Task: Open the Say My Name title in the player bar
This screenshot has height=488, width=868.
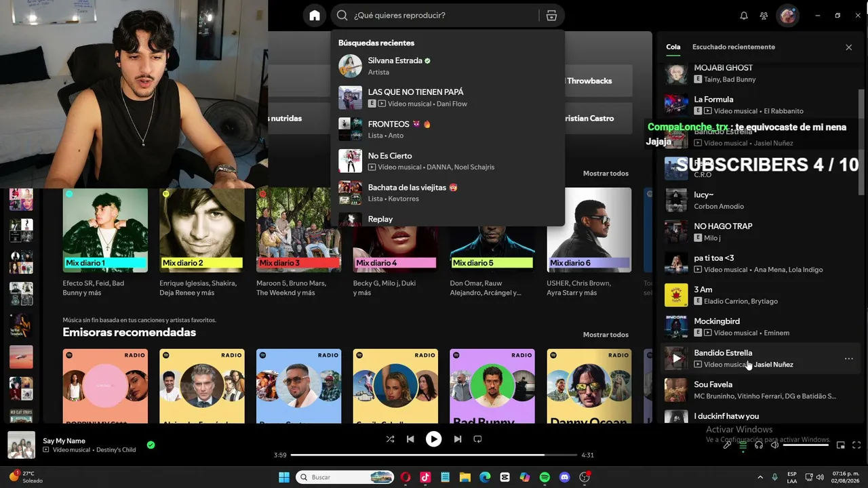Action: [x=64, y=441]
